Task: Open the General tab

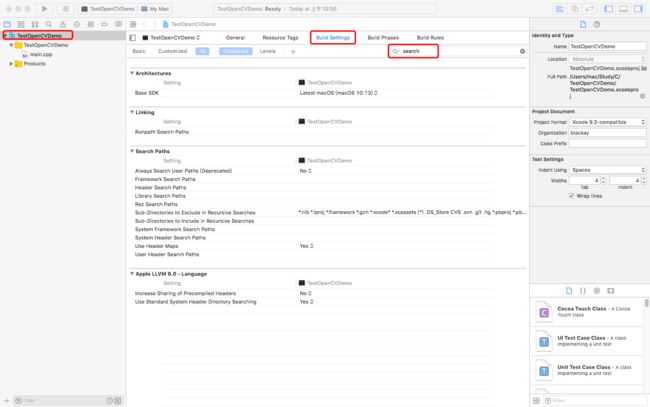Action: coord(235,38)
